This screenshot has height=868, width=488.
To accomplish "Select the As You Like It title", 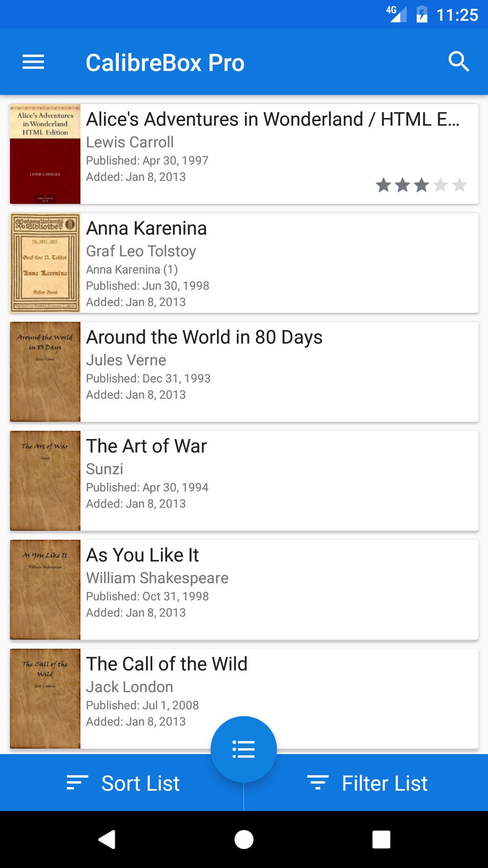I will click(143, 555).
